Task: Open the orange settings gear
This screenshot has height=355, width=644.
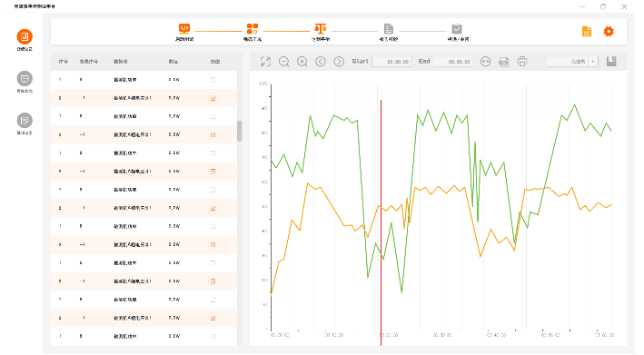Action: click(609, 31)
